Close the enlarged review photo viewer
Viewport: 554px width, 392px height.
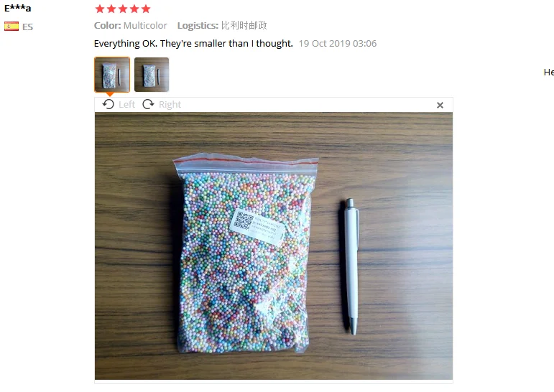[x=440, y=105]
